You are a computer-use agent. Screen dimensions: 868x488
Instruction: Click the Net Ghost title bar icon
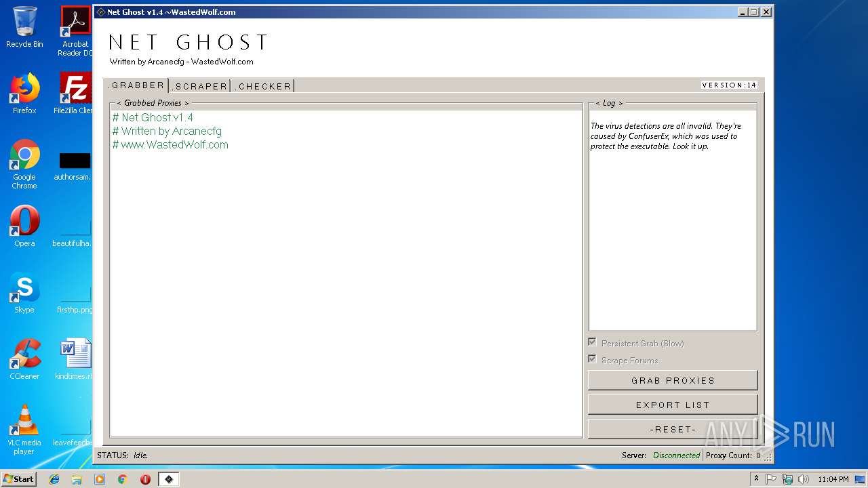(x=101, y=12)
